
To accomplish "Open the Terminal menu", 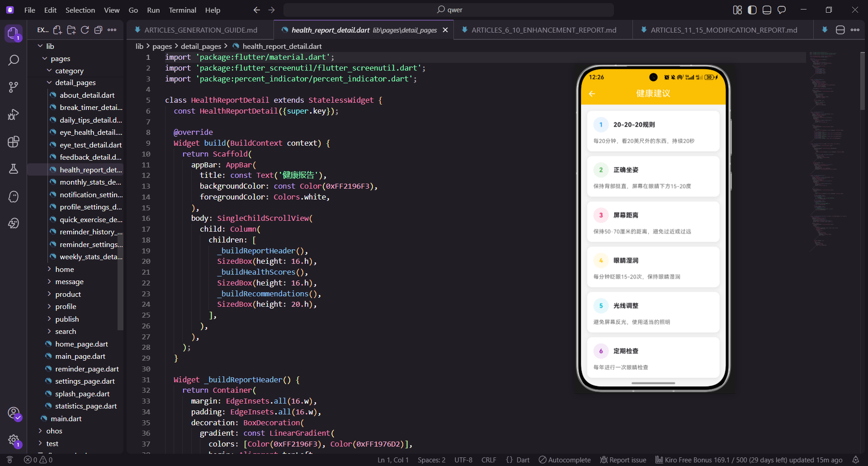I will point(182,10).
